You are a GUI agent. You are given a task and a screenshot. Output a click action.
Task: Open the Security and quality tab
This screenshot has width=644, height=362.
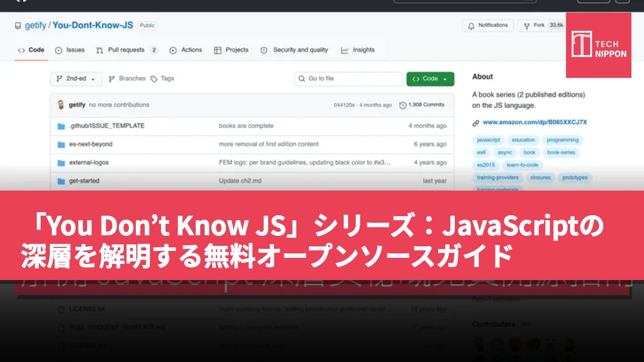click(294, 50)
